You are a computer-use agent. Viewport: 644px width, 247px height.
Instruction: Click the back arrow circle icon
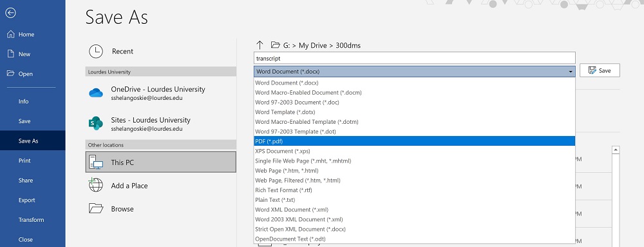click(x=11, y=13)
